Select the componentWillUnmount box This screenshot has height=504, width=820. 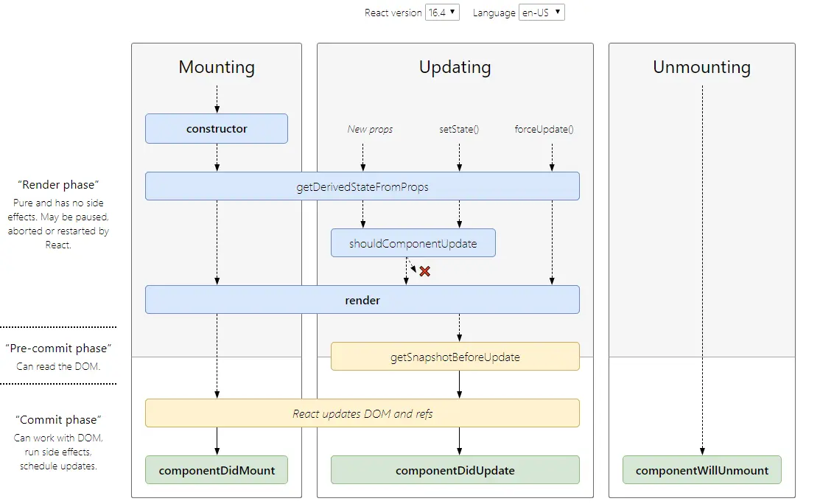[x=701, y=469]
